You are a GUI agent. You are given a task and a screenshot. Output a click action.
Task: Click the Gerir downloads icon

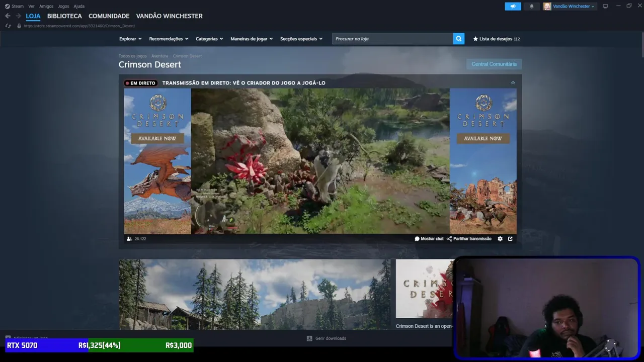click(x=309, y=338)
